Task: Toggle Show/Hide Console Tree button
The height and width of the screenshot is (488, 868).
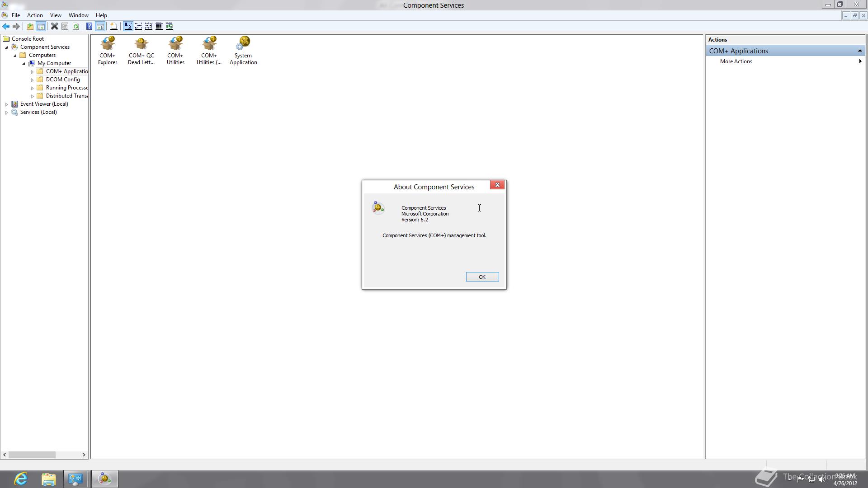Action: 41,26
